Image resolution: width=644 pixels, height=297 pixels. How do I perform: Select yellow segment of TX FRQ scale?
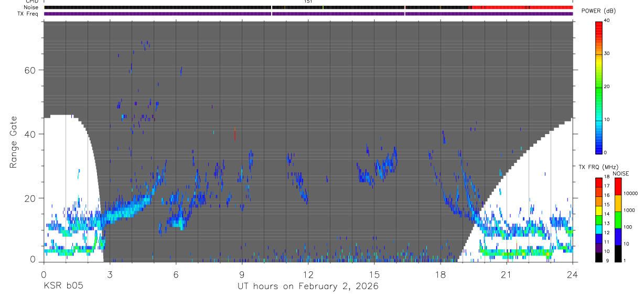coord(598,211)
